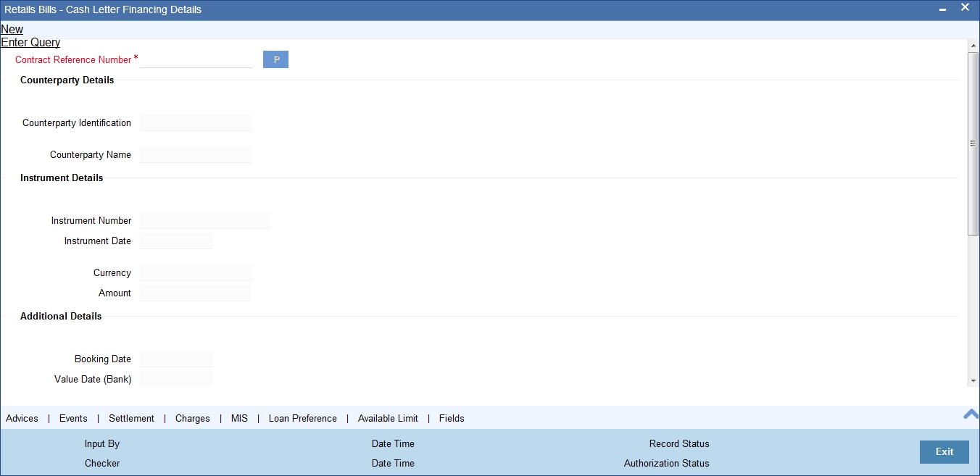980x476 pixels.
Task: Open the Settlement tab
Action: pos(131,418)
